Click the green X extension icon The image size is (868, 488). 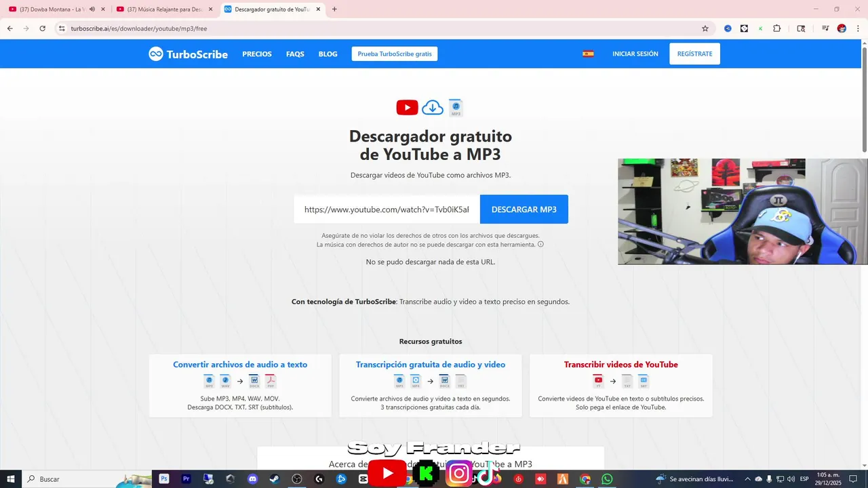[x=760, y=28]
